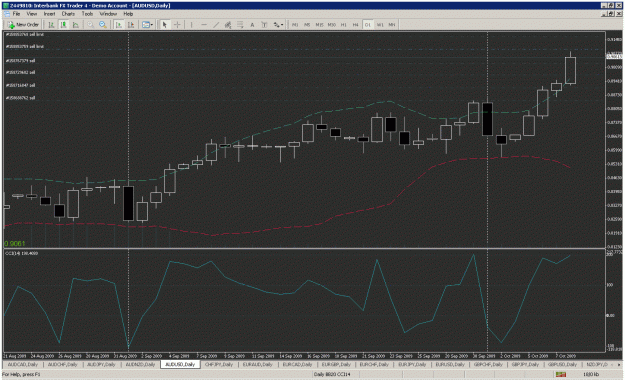
Task: Set timeframe to H1
Action: point(344,25)
